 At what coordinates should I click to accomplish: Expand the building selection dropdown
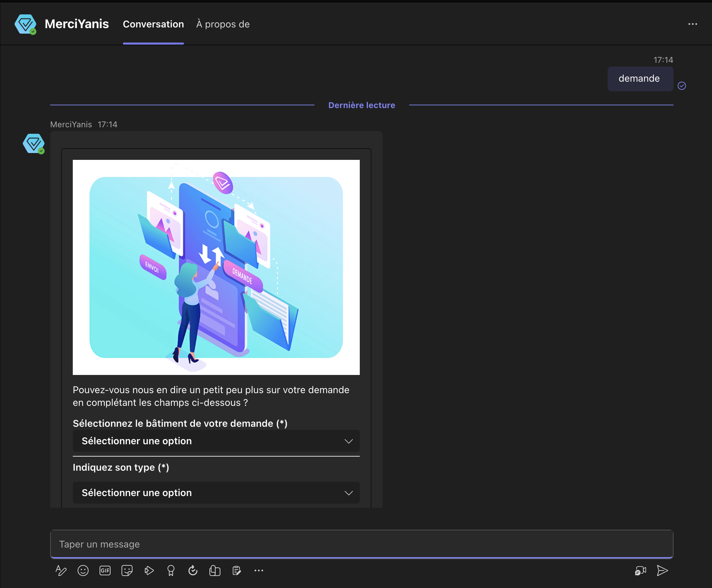(x=216, y=441)
